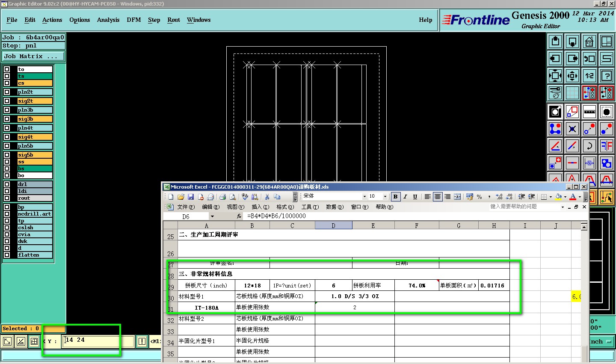Open Excel borders dropdown arrow
616x364 pixels.
click(x=551, y=197)
